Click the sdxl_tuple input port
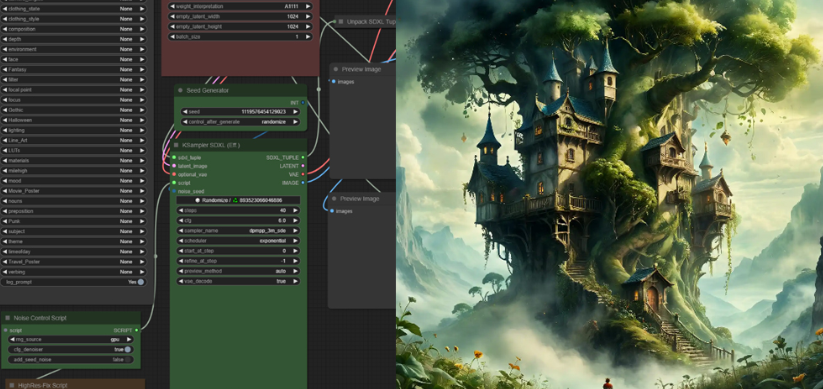This screenshot has height=389, width=823. [x=174, y=157]
